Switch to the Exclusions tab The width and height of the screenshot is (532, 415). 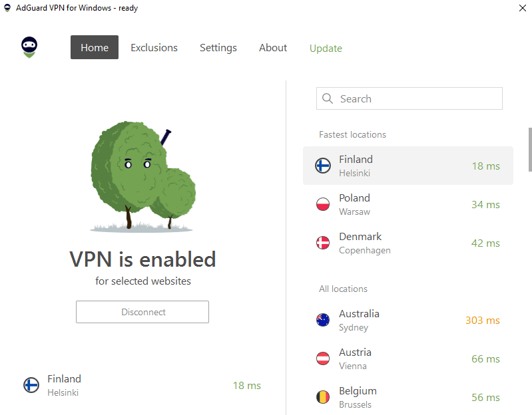154,48
